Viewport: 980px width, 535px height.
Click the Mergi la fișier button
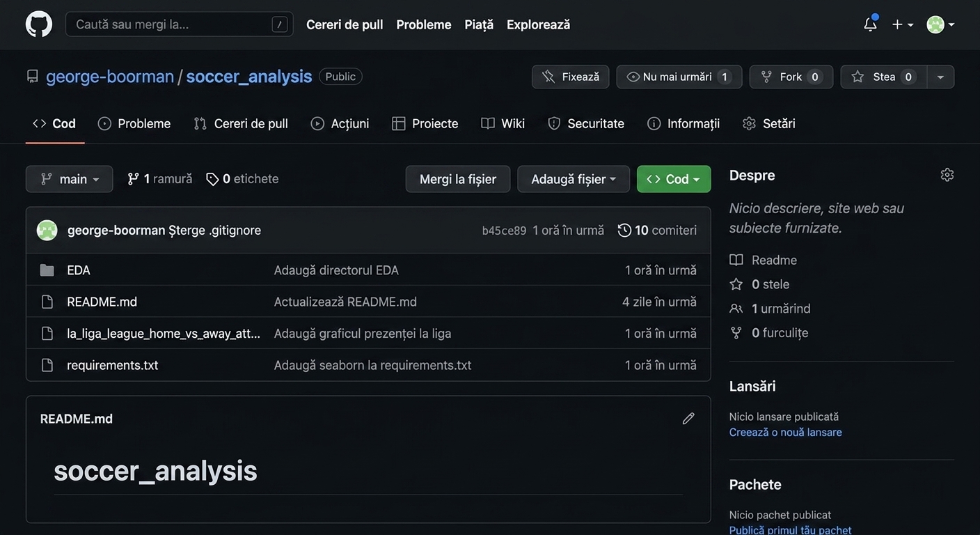458,179
